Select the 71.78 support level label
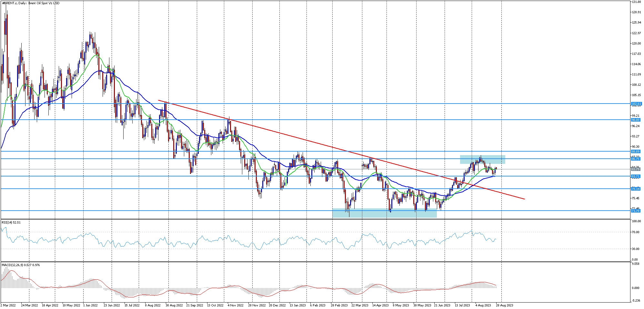Viewport: 644px width, 309px height. [635, 211]
